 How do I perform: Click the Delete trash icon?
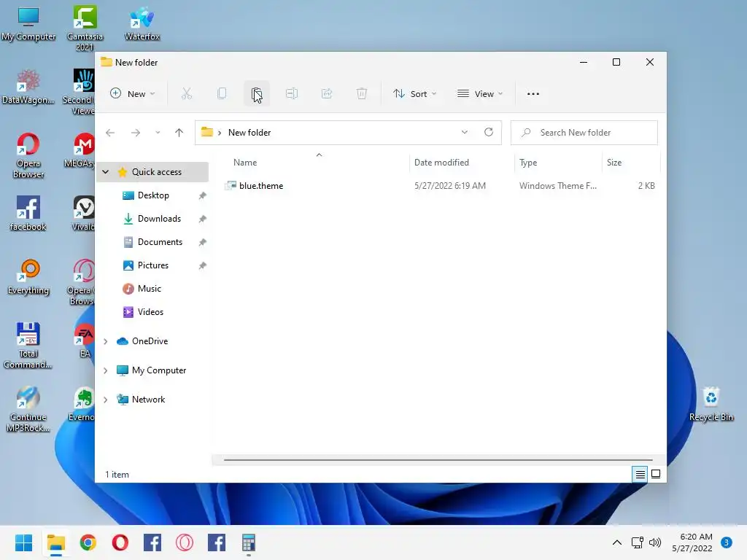pyautogui.click(x=362, y=94)
